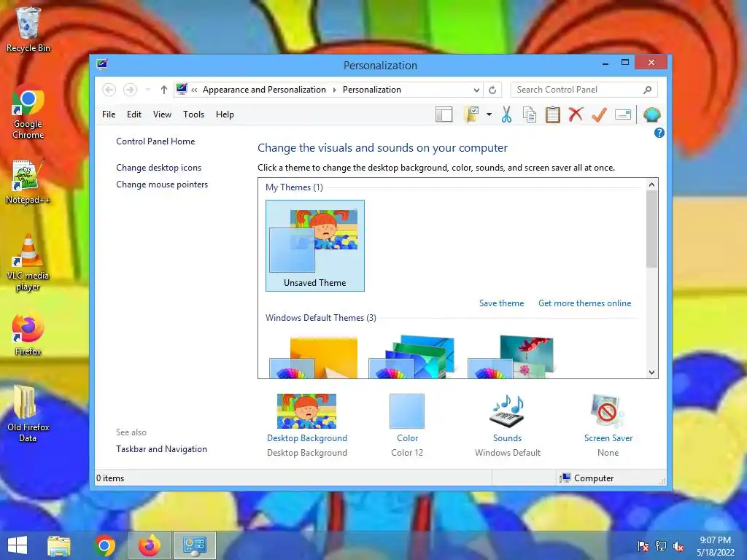Click the orange checkmark Properties toolbar icon

(x=600, y=114)
